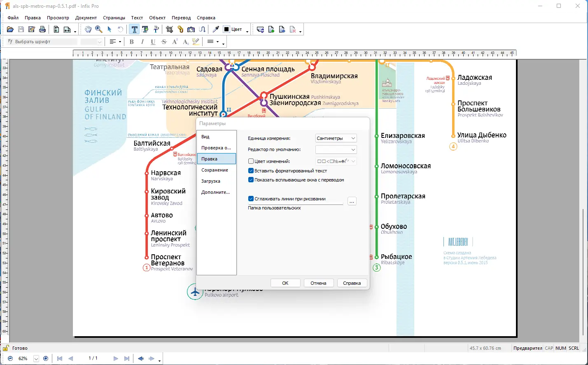Select the Eyedropper pipette tool

coord(215,29)
